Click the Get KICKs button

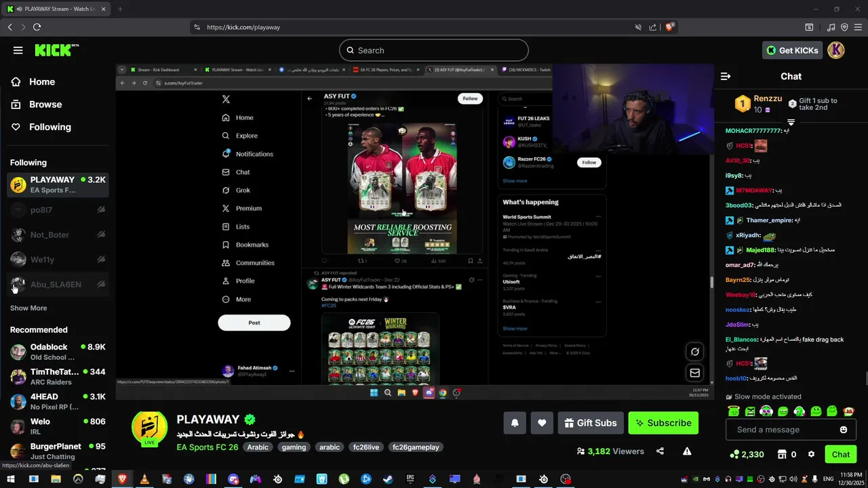(x=792, y=50)
